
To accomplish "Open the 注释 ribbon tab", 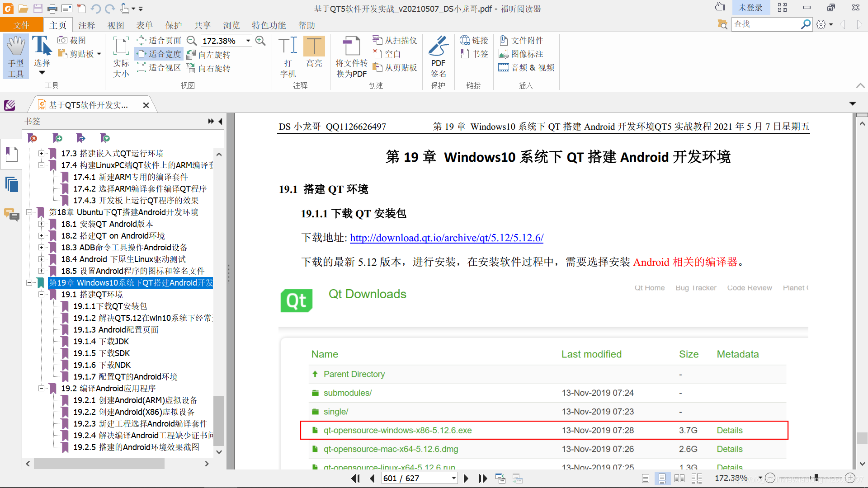I will pyautogui.click(x=86, y=25).
